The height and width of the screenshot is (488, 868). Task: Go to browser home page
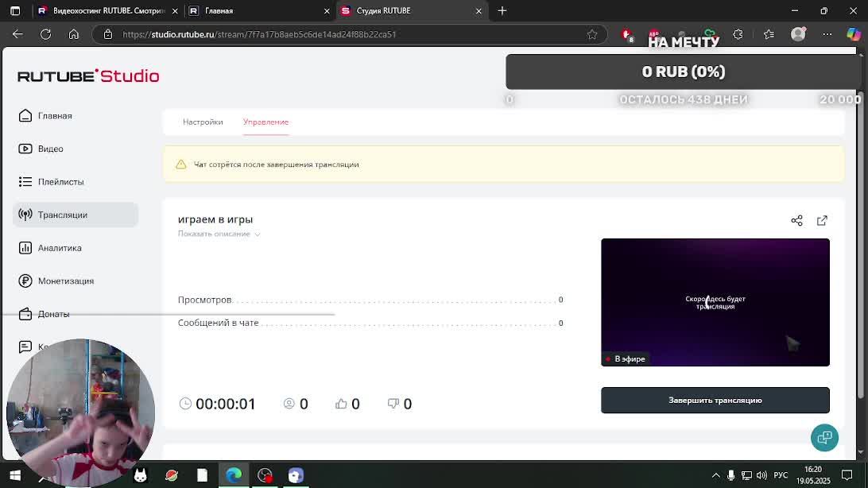[74, 34]
